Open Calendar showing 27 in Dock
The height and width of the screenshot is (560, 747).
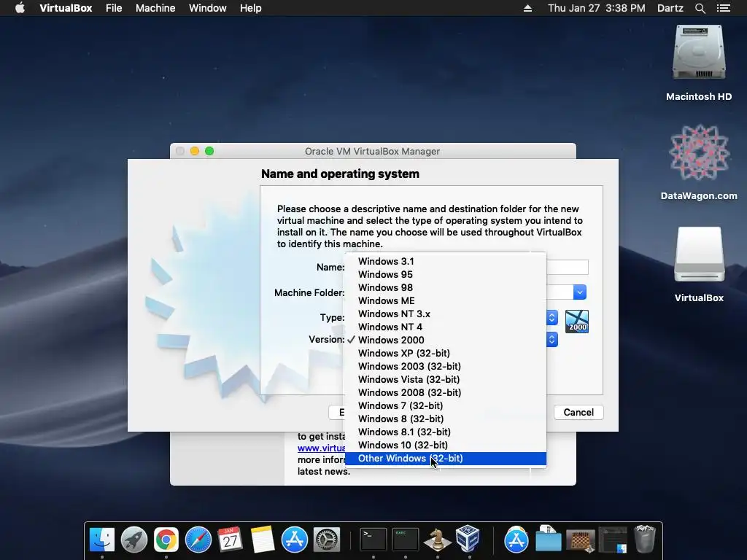click(x=230, y=540)
